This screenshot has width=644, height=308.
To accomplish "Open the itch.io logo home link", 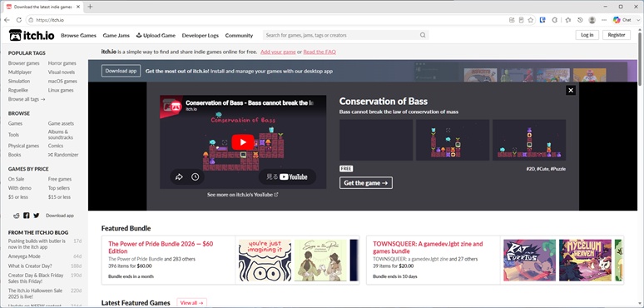I will pos(32,35).
